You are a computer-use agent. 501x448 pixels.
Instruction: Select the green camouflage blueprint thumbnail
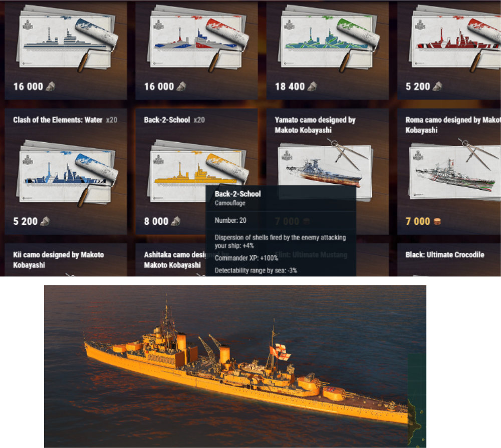329,39
